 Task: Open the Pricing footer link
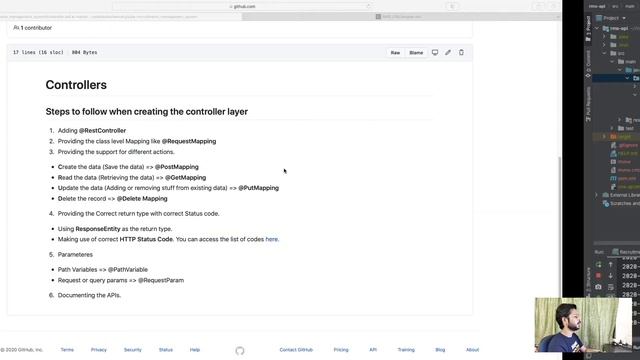click(x=341, y=350)
